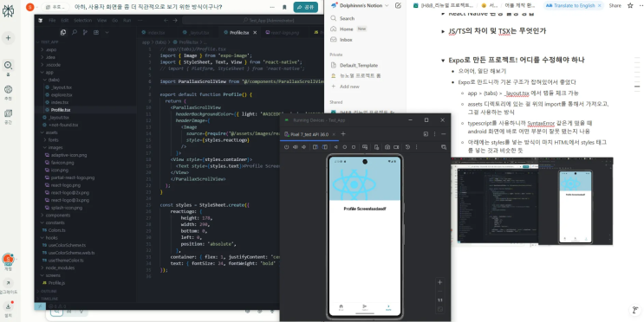Open explore.tsx in the file tree
This screenshot has height=322, width=644.
point(62,94)
